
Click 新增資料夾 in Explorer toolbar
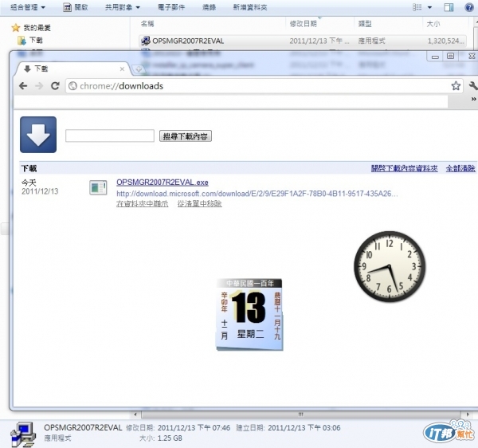tap(250, 7)
